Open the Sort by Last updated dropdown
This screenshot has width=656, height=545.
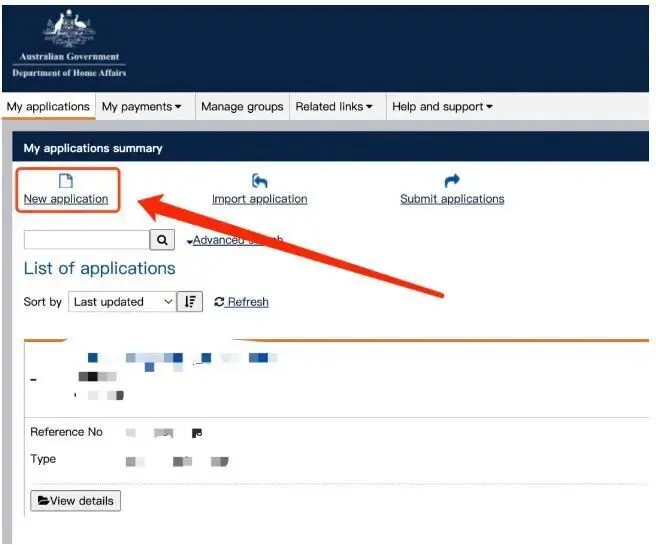[122, 302]
